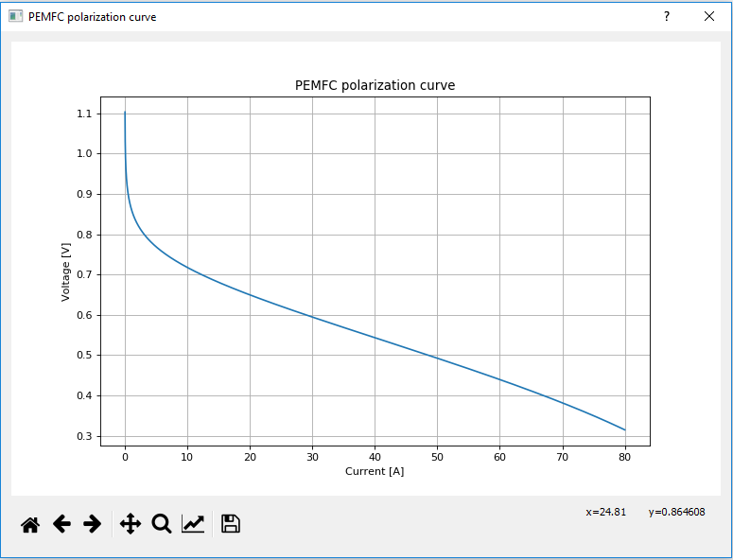Click the y=0.864608 coordinate readout
This screenshot has width=733, height=560.
(676, 512)
